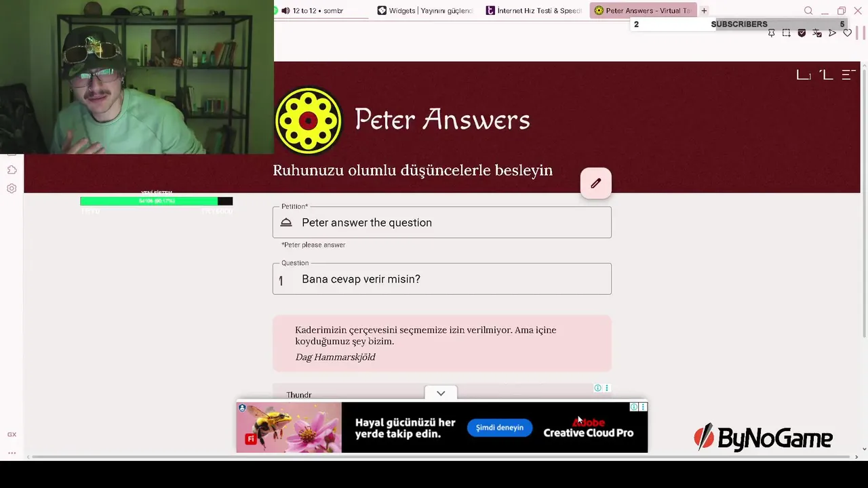Viewport: 868px width, 488px height.
Task: Click the three-dot sidebar more icon
Action: (12, 452)
